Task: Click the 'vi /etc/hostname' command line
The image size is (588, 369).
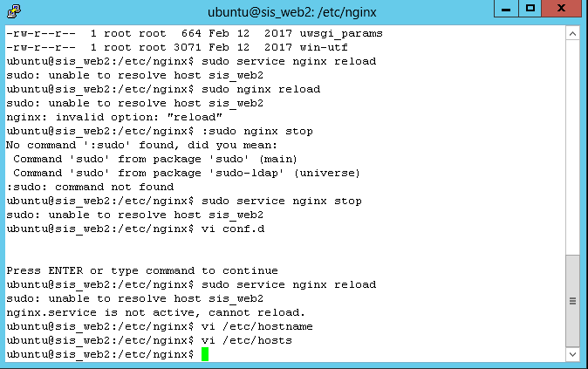Action: click(256, 326)
